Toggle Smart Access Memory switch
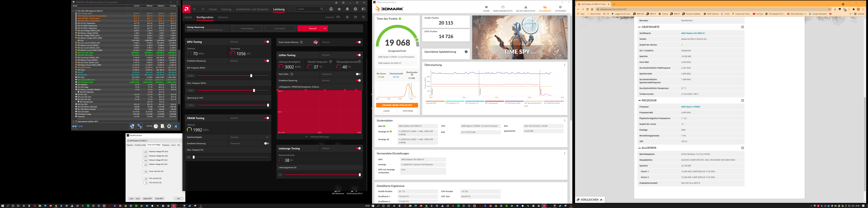This screenshot has height=208, width=868. [x=358, y=42]
